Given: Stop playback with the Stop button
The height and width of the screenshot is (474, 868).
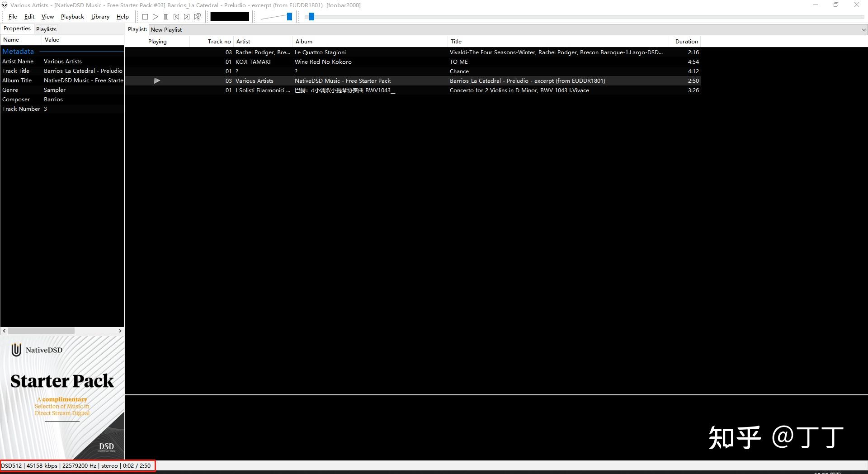Looking at the screenshot, I should [x=145, y=17].
